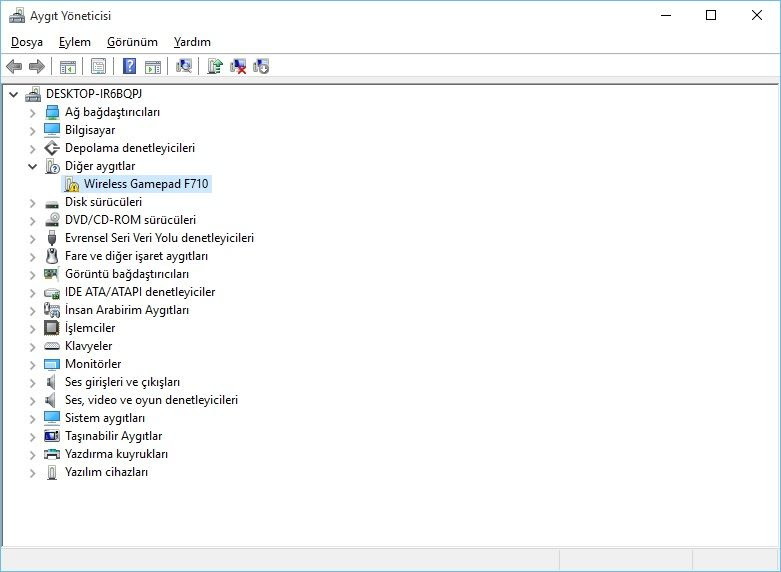
Task: Expand IDE ATA/ATAPI denetleyiciler category
Action: (32, 292)
